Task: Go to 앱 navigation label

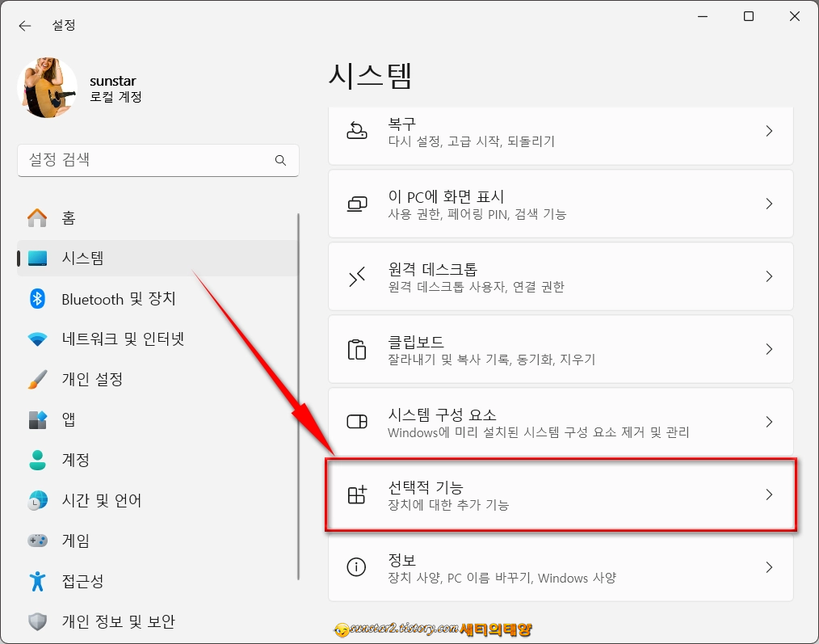Action: [69, 419]
